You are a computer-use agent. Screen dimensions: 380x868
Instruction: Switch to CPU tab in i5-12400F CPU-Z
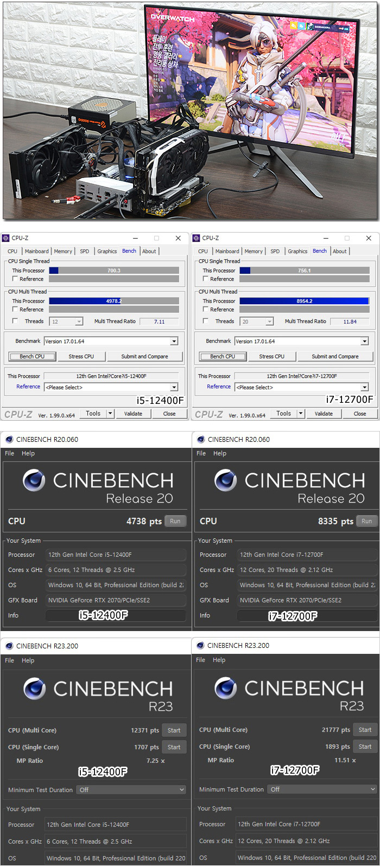(12, 251)
